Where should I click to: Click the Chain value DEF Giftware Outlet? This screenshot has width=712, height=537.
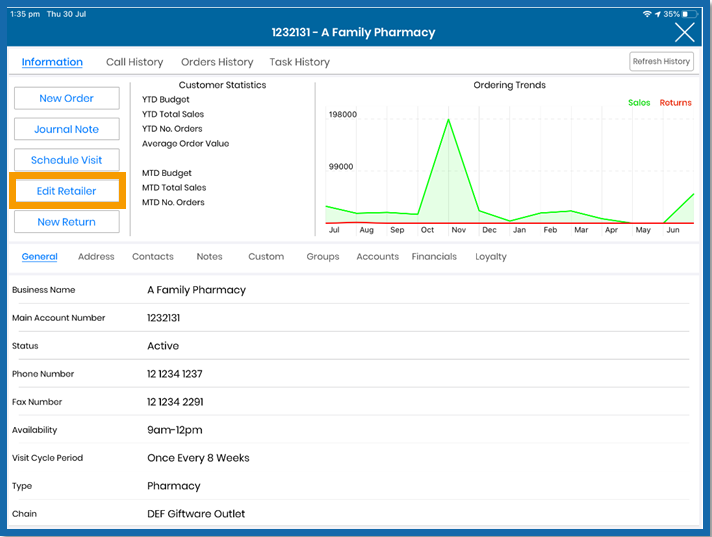pos(196,514)
